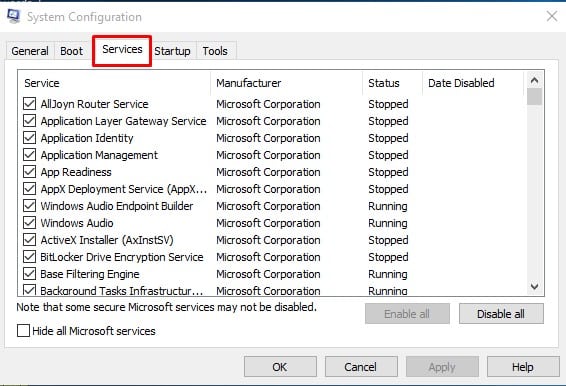Uncheck AppX Deployment Service checkbox
Viewport: 566px width, 386px height.
pyautogui.click(x=29, y=189)
